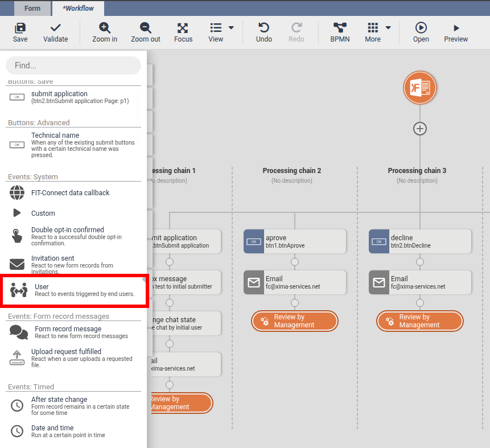Click the Save toolbar icon
The height and width of the screenshot is (448, 490).
point(20,28)
